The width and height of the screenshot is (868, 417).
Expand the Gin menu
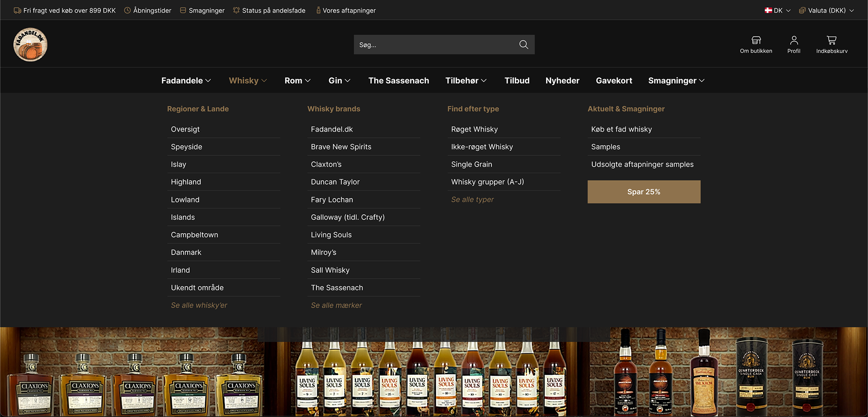(340, 80)
